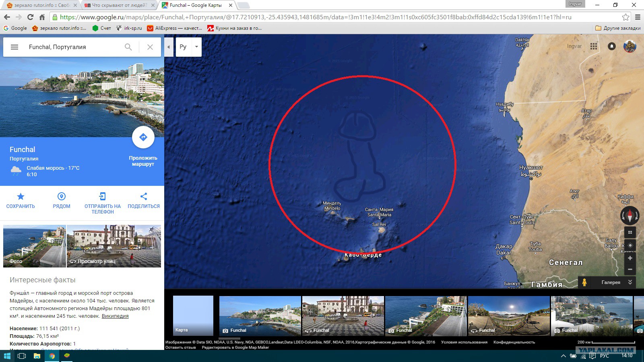The width and height of the screenshot is (644, 362).
Task: Open Условия использования link in footer
Action: coord(464,342)
